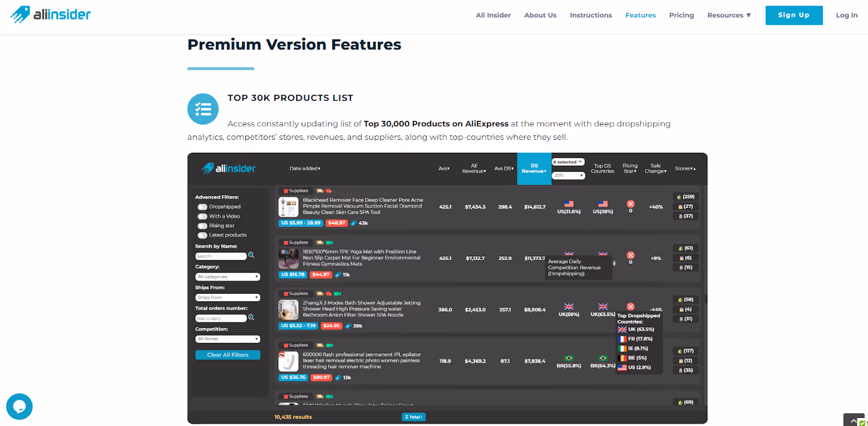The image size is (868, 426).
Task: Click the Clear All Filters button
Action: coord(228,355)
